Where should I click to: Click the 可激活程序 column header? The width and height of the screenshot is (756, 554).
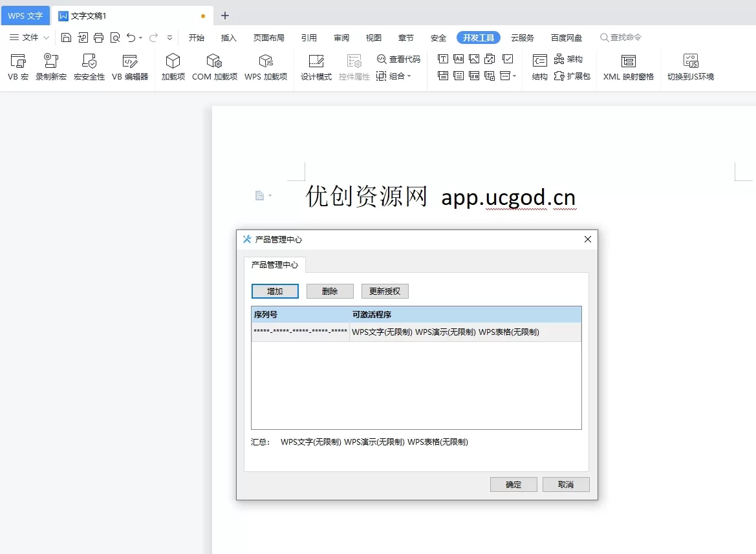click(x=465, y=315)
